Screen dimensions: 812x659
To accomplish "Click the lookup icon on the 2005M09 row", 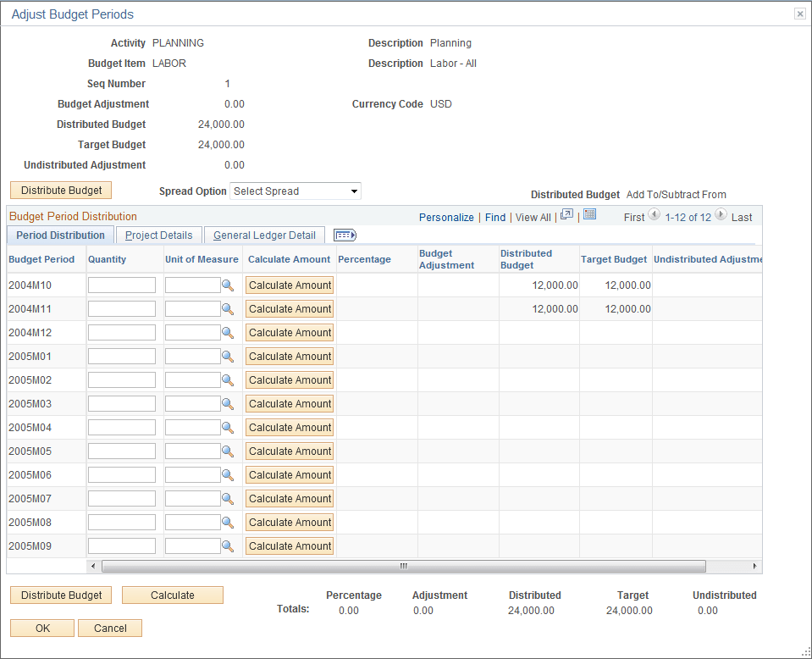I will click(227, 546).
